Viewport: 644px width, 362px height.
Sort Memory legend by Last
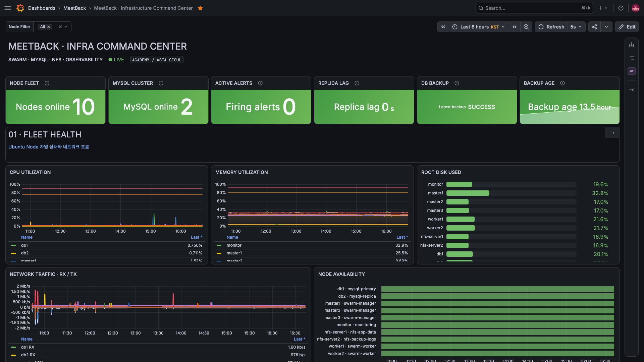coord(402,237)
